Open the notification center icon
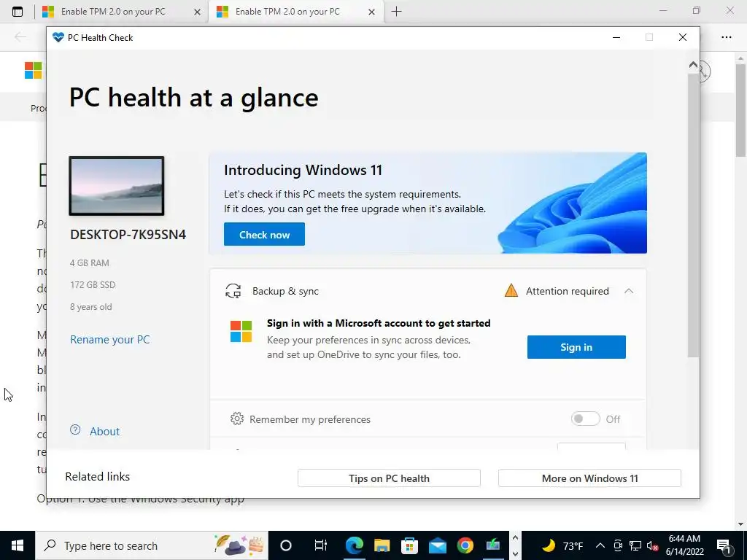This screenshot has width=747, height=560. 724,545
